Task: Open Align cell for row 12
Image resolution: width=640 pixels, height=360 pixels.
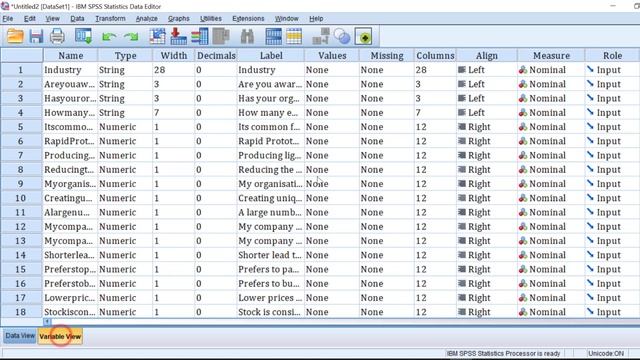Action: pos(487,227)
